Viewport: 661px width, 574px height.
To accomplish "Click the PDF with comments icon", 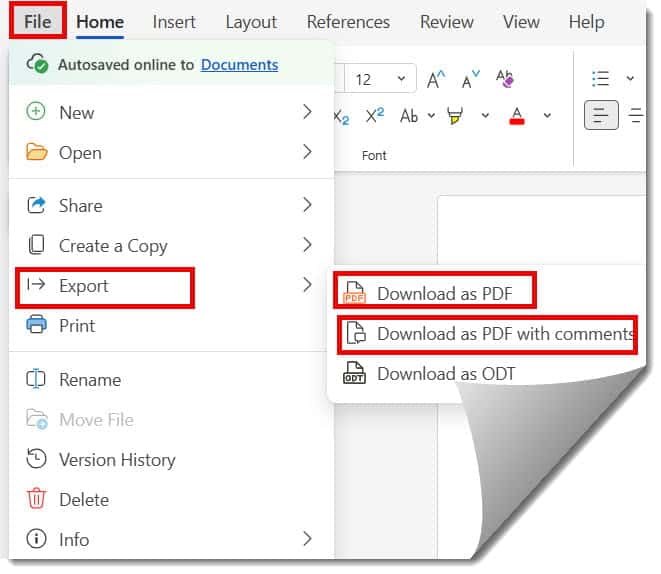I will click(356, 333).
